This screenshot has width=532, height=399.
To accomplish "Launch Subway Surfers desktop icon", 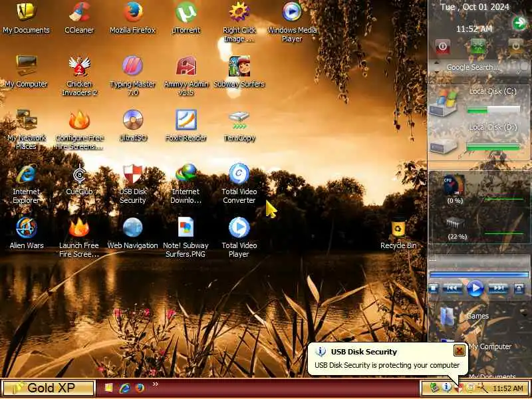I will [x=239, y=72].
